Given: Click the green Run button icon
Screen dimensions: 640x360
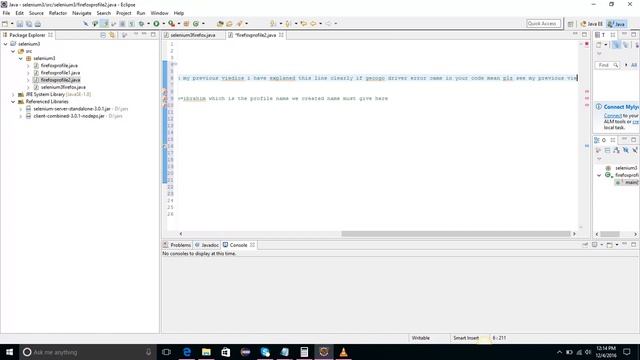Looking at the screenshot, I should [x=156, y=24].
